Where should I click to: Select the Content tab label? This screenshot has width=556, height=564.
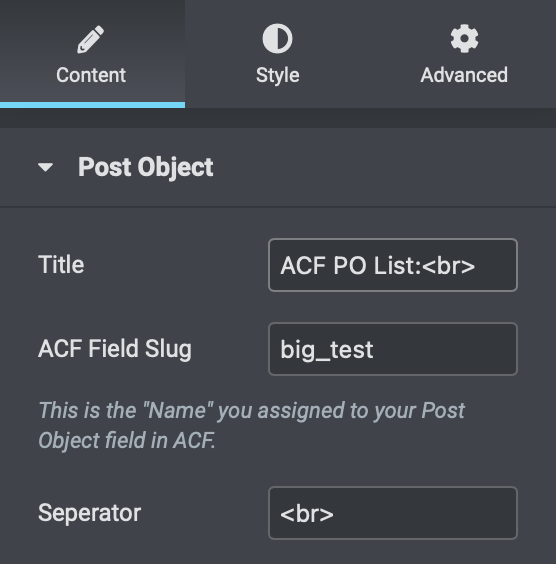91,75
